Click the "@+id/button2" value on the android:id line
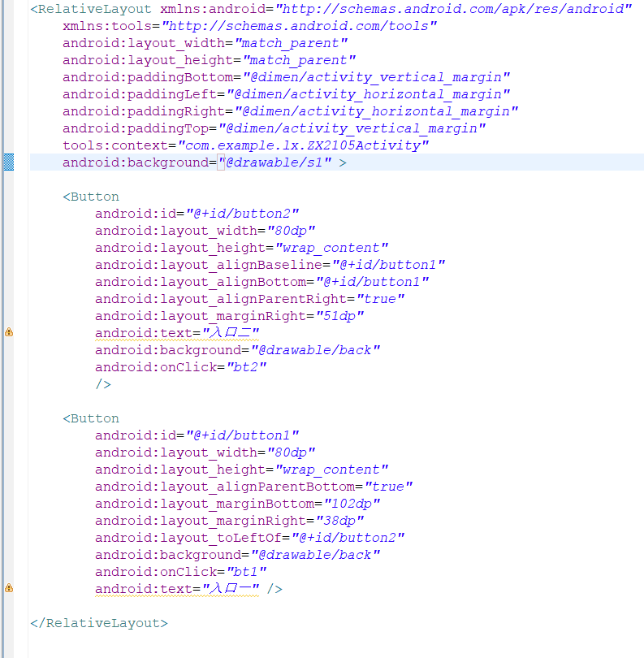Image resolution: width=644 pixels, height=658 pixels. (x=242, y=214)
